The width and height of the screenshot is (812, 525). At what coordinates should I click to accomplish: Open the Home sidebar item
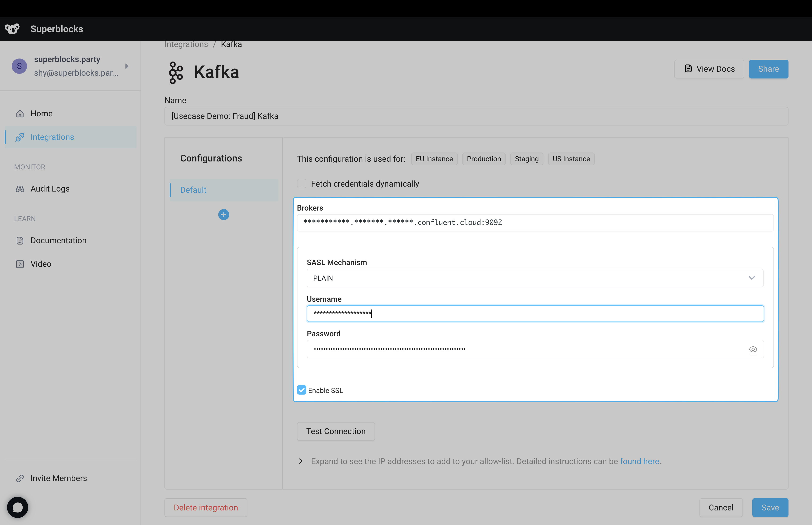(70, 114)
